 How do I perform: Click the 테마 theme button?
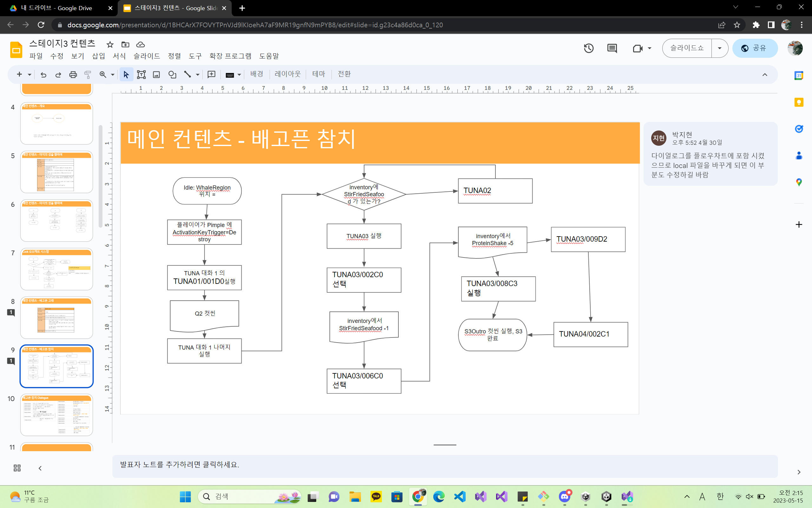318,74
